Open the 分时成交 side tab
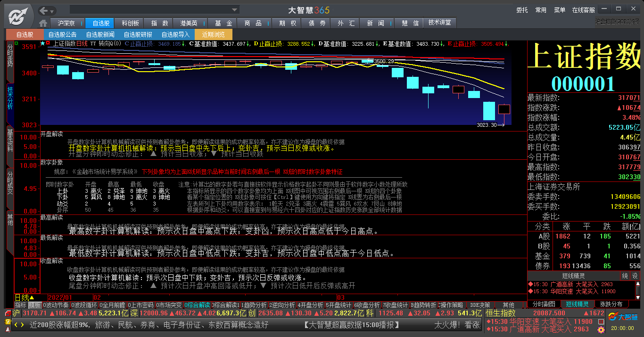Viewport: 644px width, 337px height. pos(10,189)
